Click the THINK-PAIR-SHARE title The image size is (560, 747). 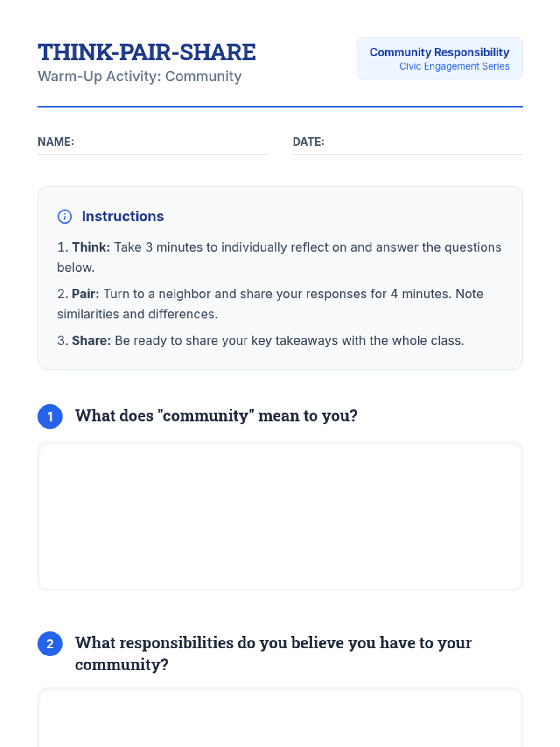(147, 52)
